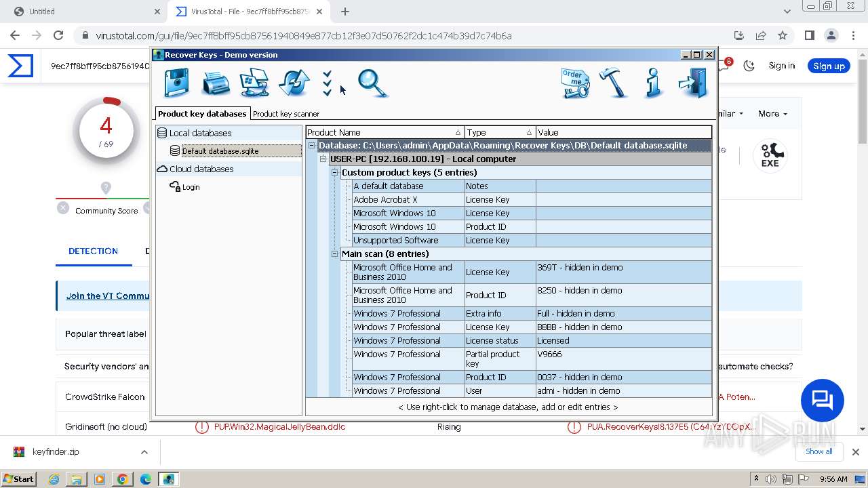Click Microsoft Edge icon in the taskbar
The height and width of the screenshot is (488, 868).
point(145,479)
